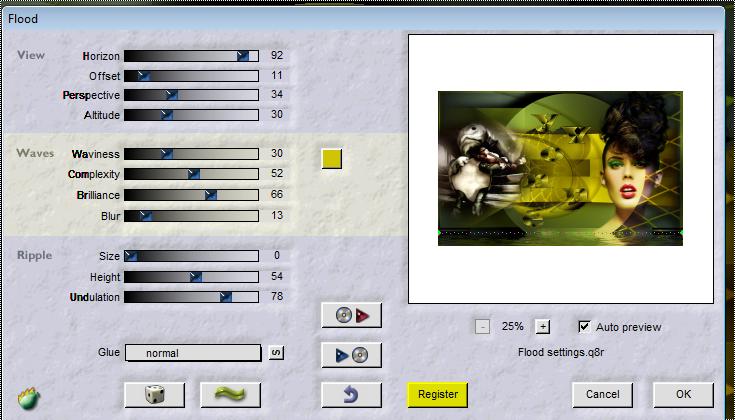Screen dimensions: 735x420
Task: Click the Ripple Size value 0
Action: pos(277,255)
